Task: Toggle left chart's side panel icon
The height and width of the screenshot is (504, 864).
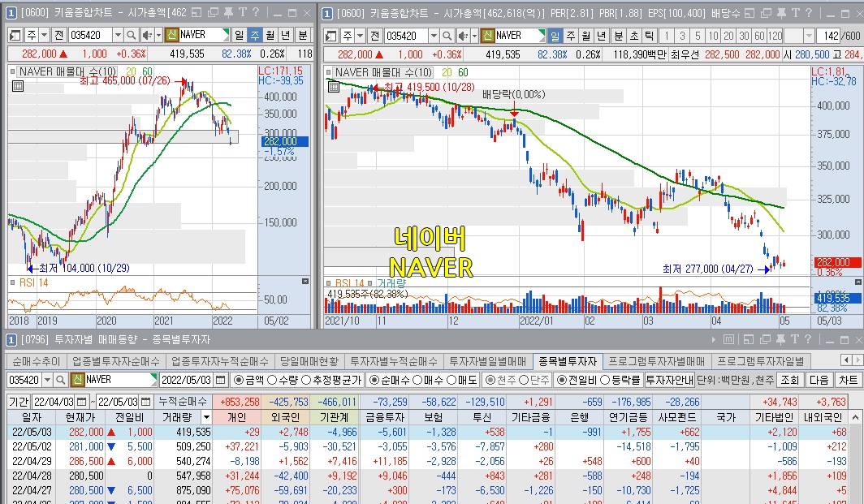Action: [x=15, y=35]
